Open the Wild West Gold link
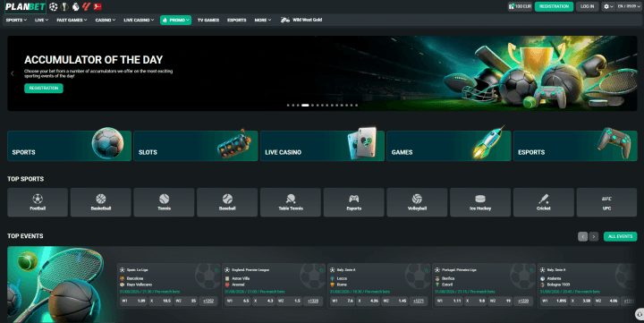 tap(307, 20)
